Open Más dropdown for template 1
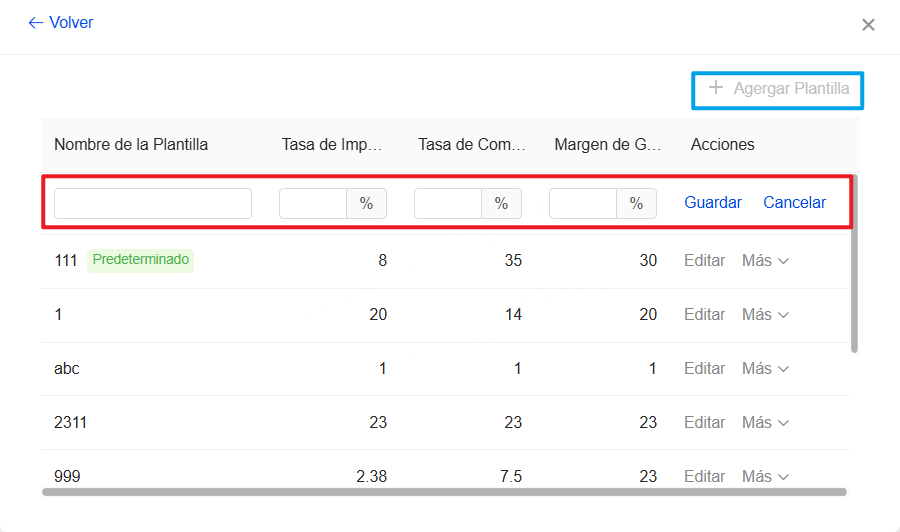 click(x=765, y=315)
